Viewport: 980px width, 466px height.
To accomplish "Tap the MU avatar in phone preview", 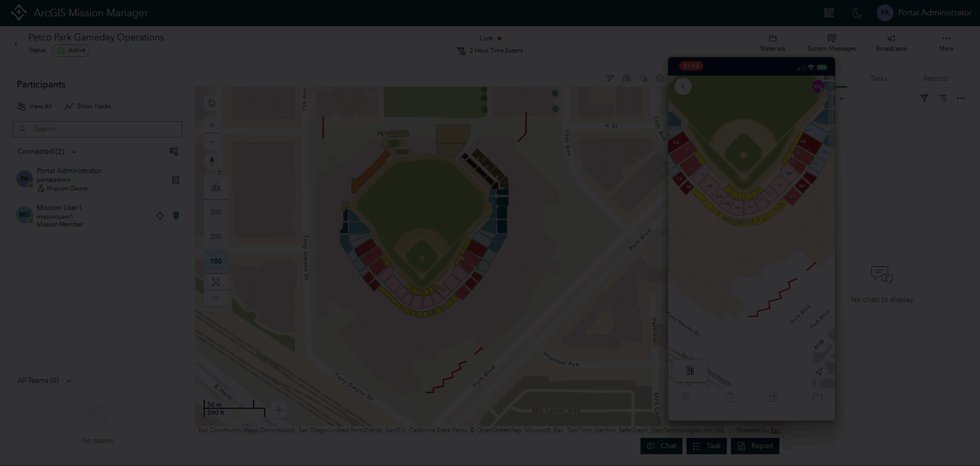I will tap(818, 86).
